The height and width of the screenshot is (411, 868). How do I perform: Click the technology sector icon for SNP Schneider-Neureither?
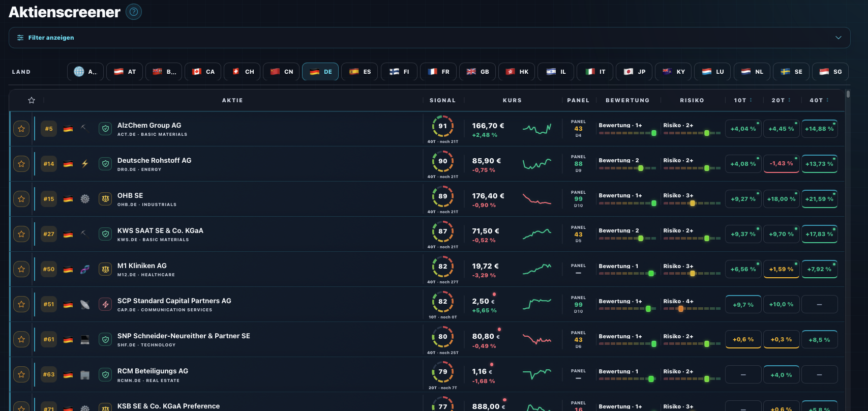tap(85, 339)
